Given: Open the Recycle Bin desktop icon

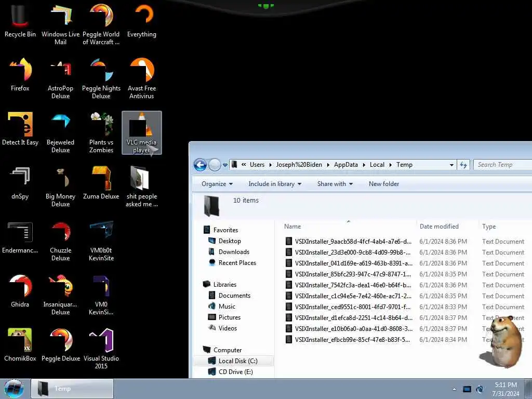Looking at the screenshot, I should [20, 21].
